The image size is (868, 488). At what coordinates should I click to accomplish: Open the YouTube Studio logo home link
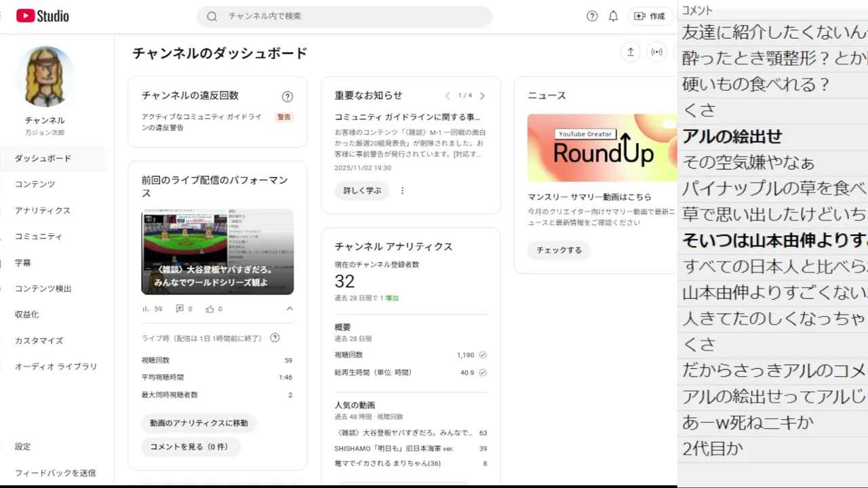tap(43, 16)
